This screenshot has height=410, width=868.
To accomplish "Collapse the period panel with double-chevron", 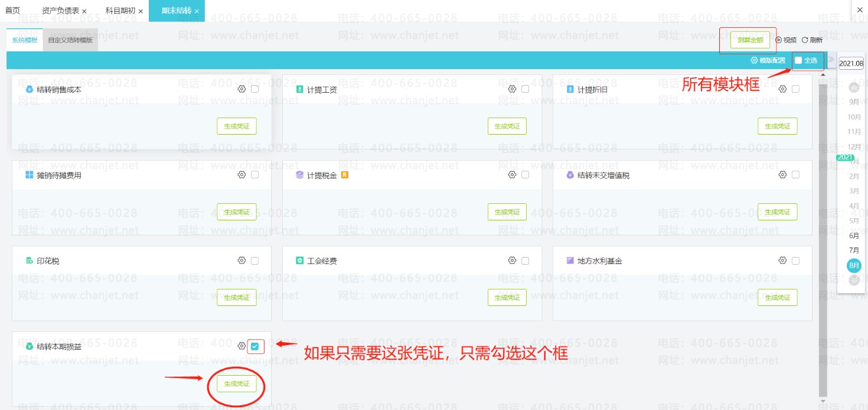I will click(x=831, y=60).
